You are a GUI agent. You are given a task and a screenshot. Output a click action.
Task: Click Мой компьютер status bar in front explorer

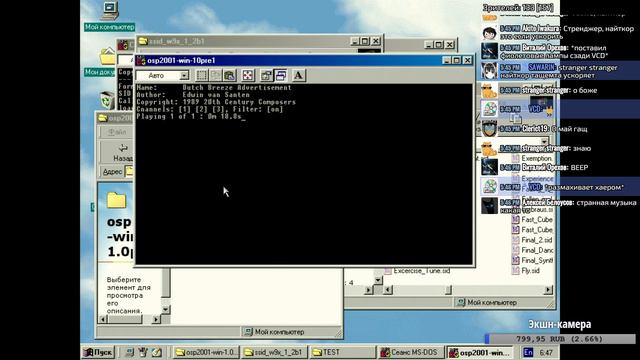[x=288, y=332]
